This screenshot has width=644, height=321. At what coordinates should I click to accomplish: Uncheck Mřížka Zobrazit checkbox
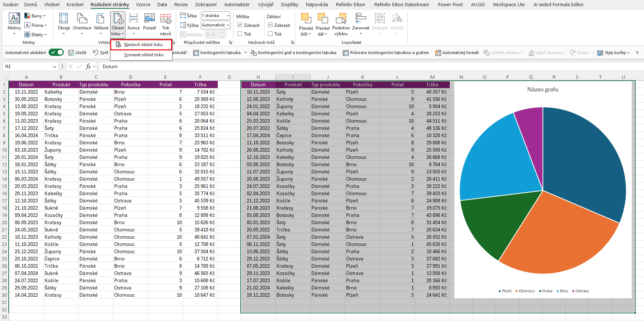(x=240, y=25)
